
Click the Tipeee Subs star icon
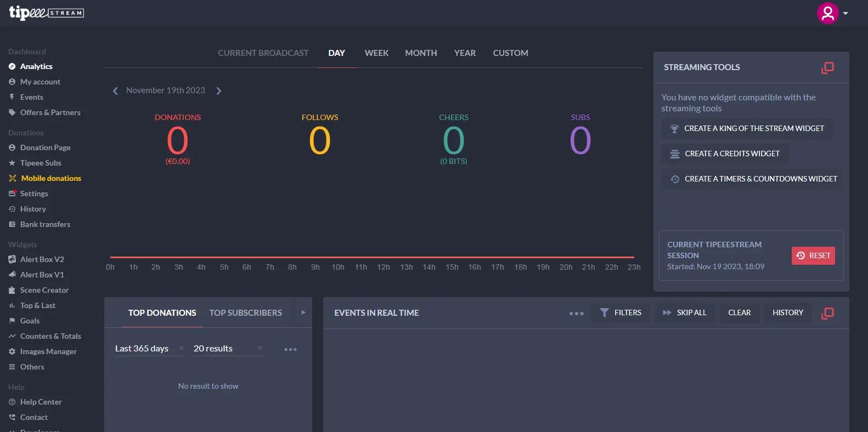pyautogui.click(x=12, y=163)
